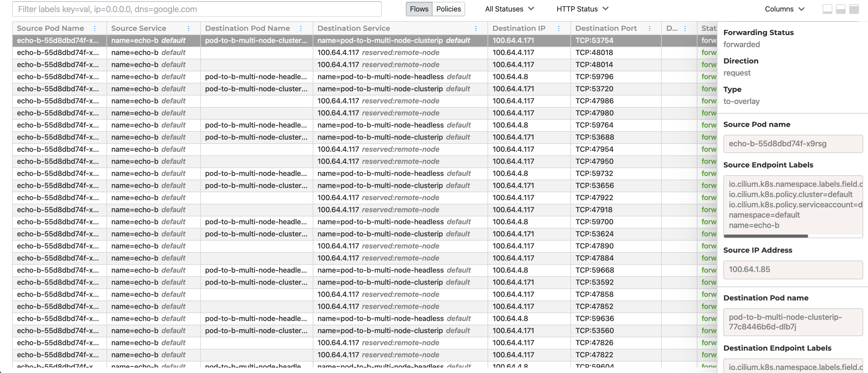Sort by Source Service column header
The image size is (868, 373).
tap(139, 28)
